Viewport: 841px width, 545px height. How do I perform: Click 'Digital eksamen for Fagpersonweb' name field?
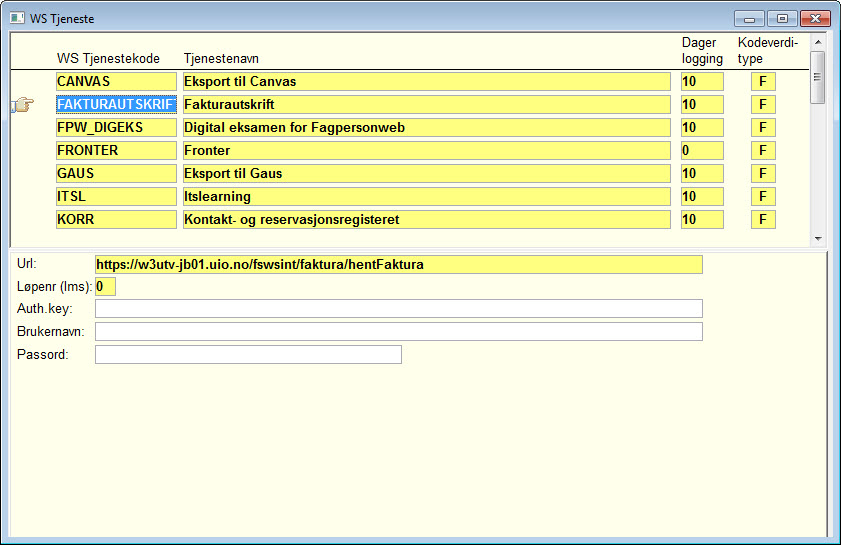click(427, 127)
